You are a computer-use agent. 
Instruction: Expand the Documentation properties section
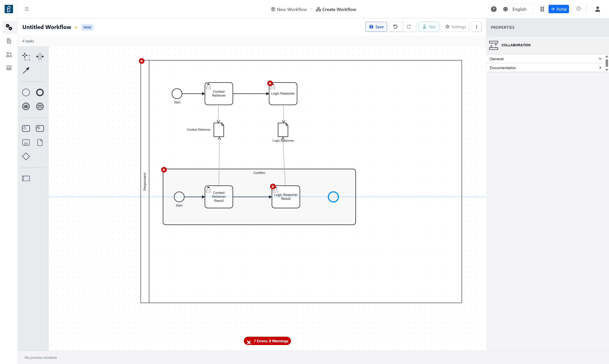pos(545,68)
